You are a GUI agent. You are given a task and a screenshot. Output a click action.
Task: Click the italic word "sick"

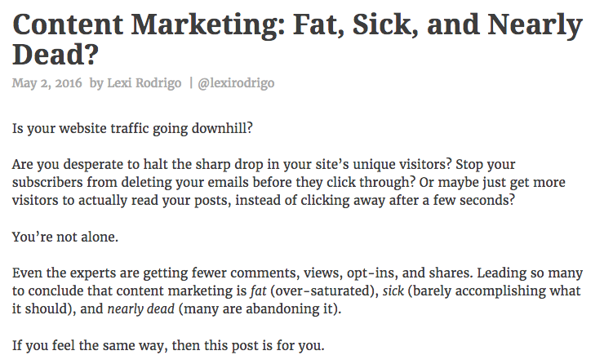393,291
